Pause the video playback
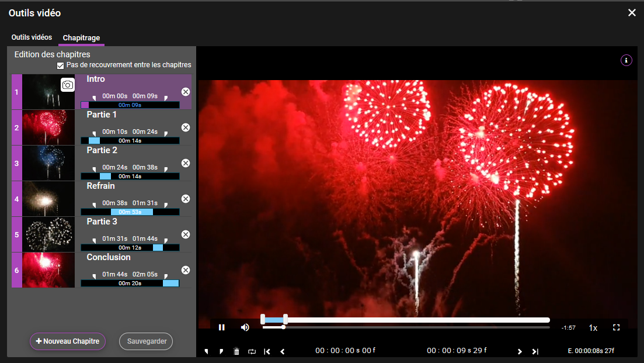 (x=222, y=327)
